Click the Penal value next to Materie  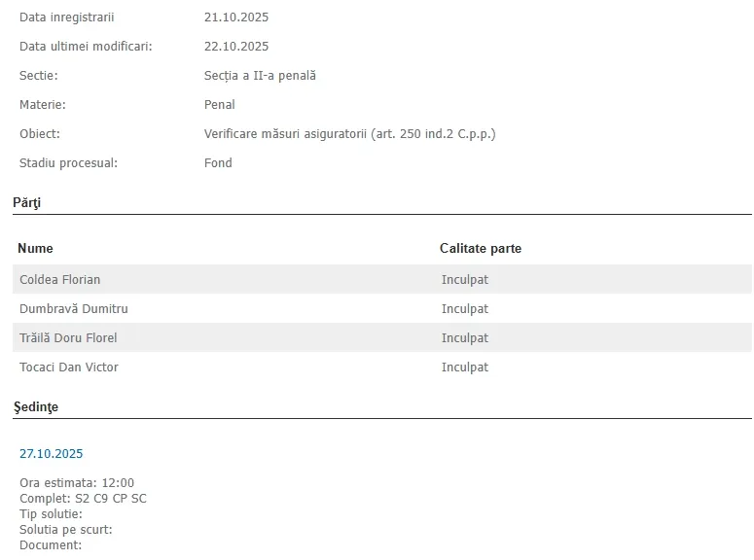219,105
